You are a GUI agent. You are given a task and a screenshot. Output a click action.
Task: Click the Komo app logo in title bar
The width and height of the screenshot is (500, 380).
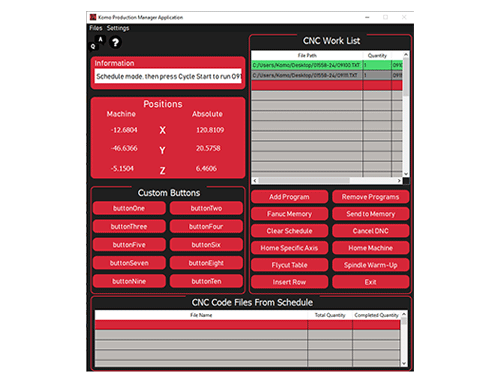coord(93,17)
